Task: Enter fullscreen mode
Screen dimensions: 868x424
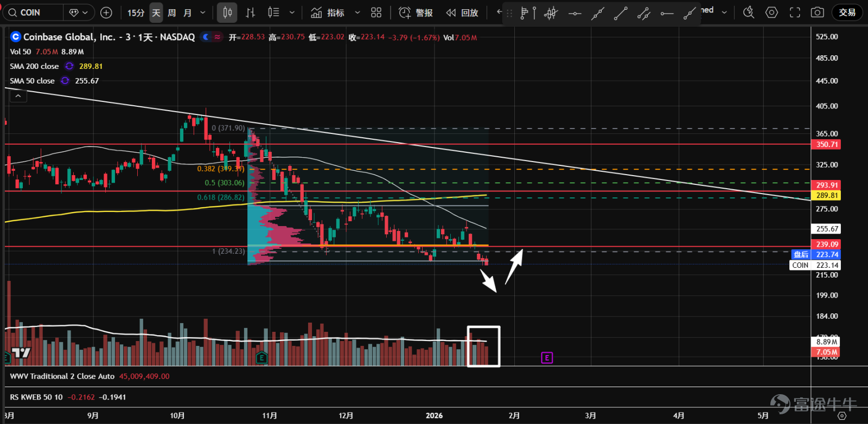Action: pyautogui.click(x=795, y=12)
